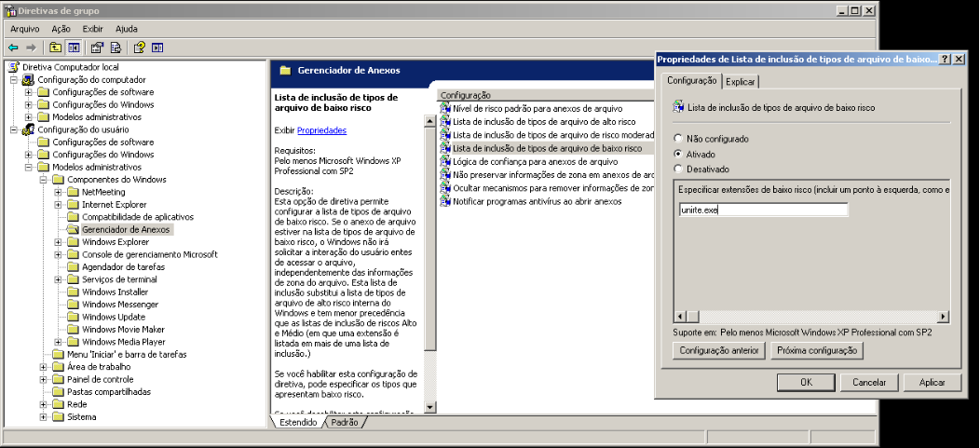Click icon of Nível de risco padrão setting
Screen dimensions: 980x448
(x=445, y=108)
